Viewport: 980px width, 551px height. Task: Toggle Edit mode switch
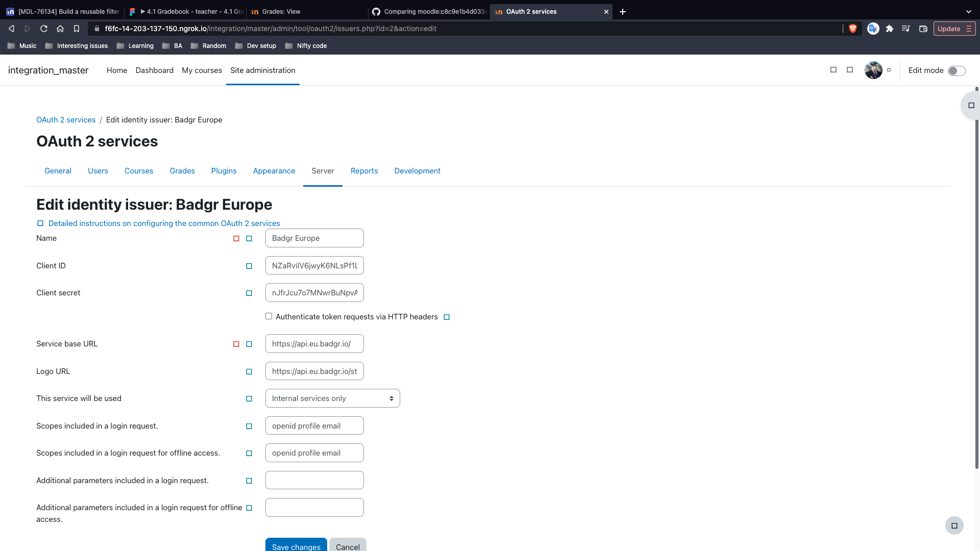click(x=957, y=70)
